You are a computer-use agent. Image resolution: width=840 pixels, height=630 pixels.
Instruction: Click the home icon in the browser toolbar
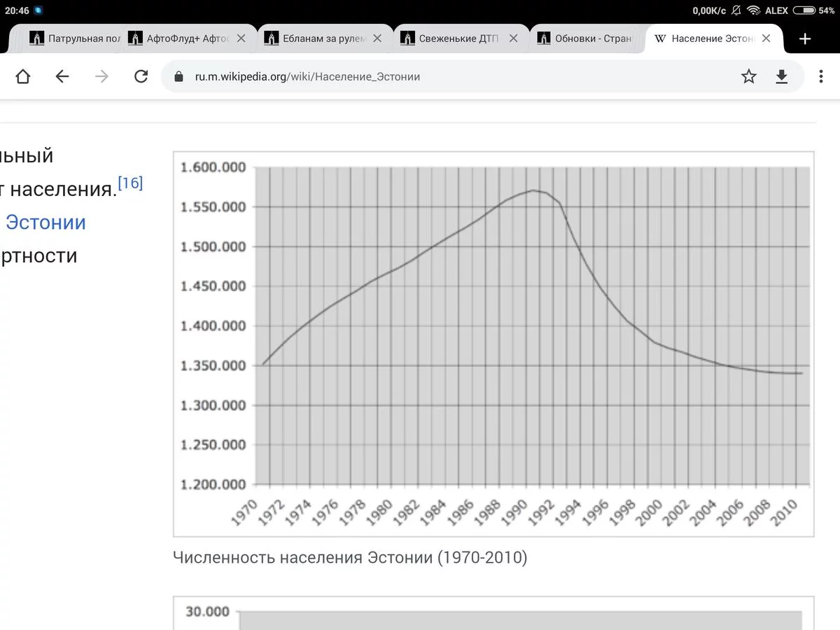[22, 76]
